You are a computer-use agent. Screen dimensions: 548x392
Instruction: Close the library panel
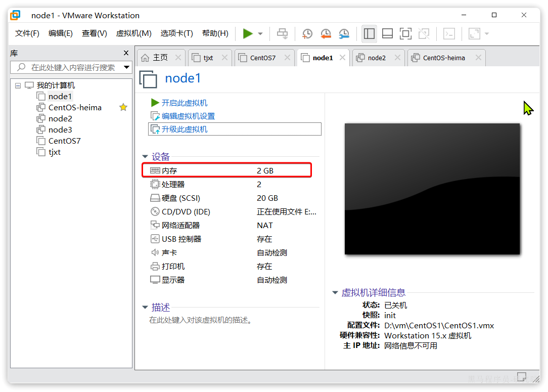(x=126, y=53)
